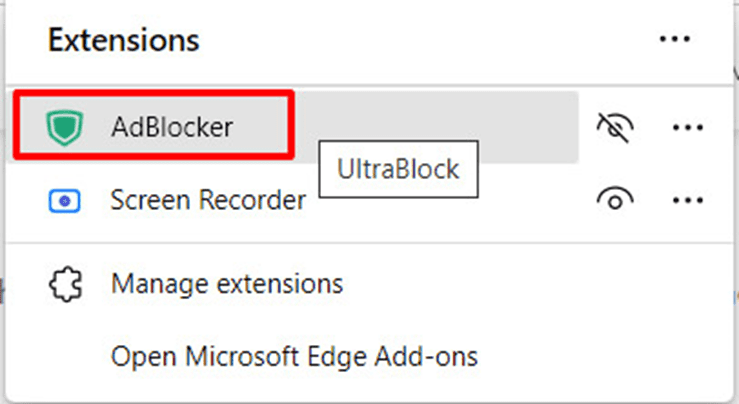Click the Manage extensions text label
This screenshot has height=404, width=739.
(x=227, y=284)
